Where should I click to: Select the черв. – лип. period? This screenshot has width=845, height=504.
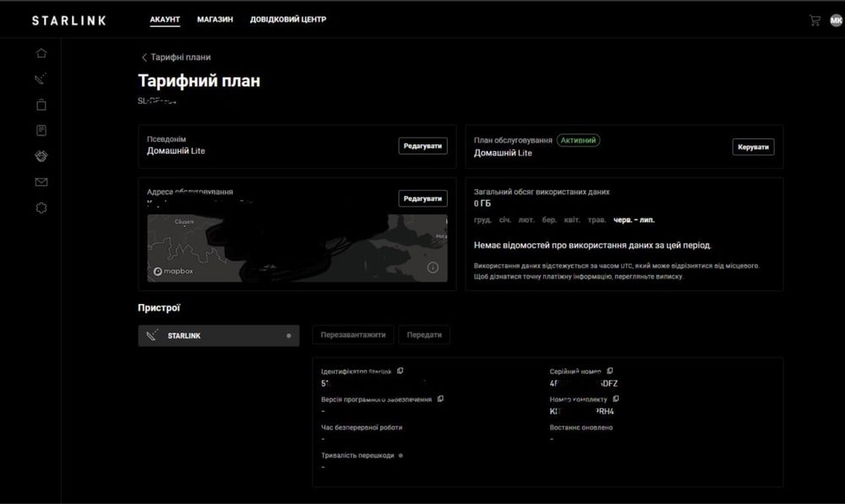point(634,219)
